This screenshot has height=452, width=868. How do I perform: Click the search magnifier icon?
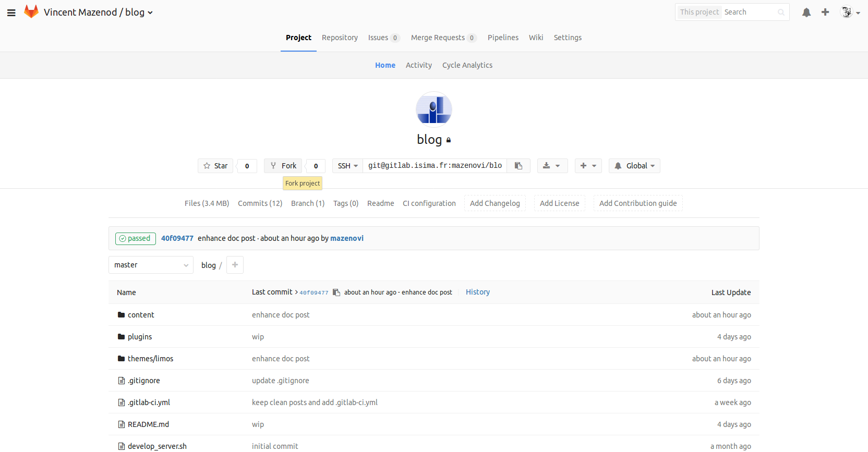click(x=781, y=13)
